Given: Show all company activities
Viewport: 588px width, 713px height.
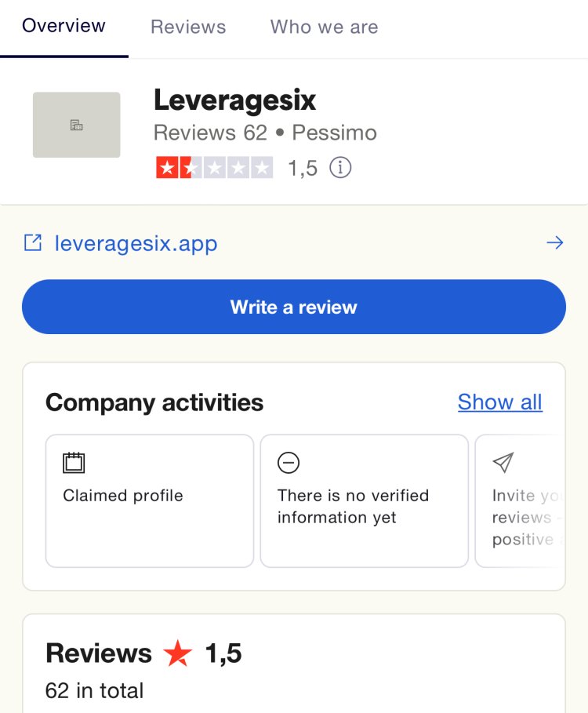Looking at the screenshot, I should (x=500, y=402).
